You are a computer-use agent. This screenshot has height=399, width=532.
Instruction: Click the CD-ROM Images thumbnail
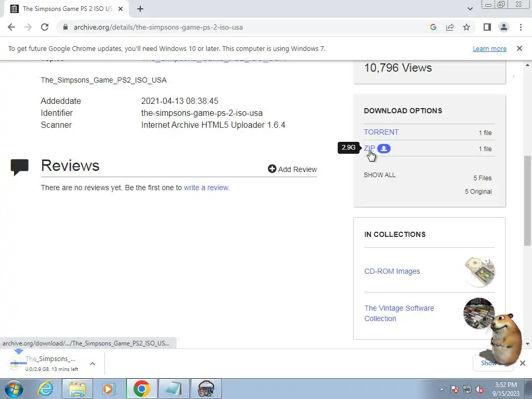click(480, 272)
